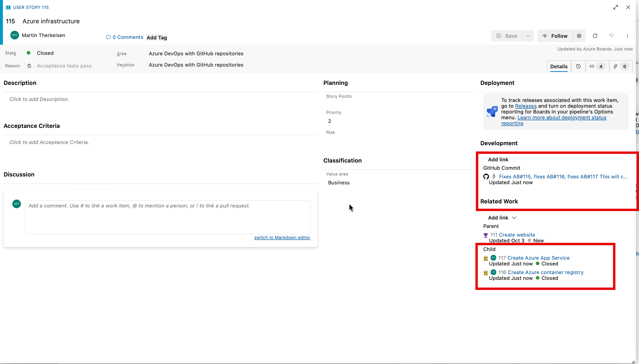Open the Attachments tab showing 0

point(621,67)
